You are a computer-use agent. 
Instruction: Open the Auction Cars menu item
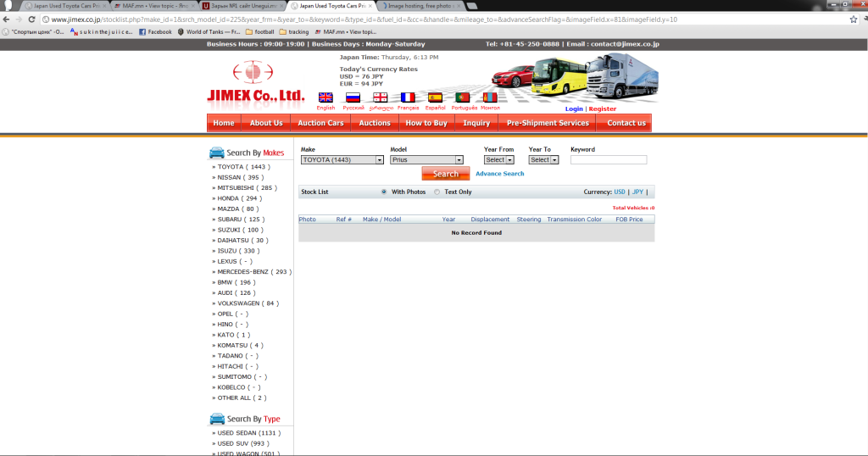[x=320, y=123]
